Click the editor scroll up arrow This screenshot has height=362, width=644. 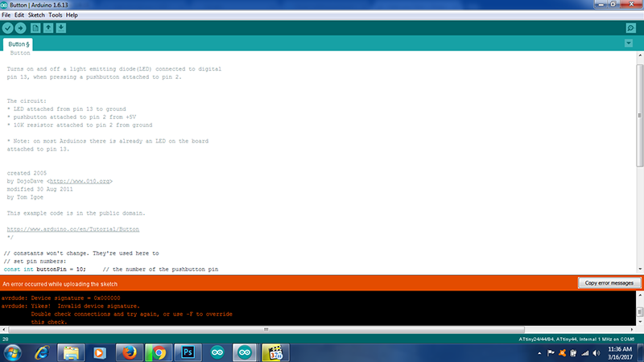(640, 55)
